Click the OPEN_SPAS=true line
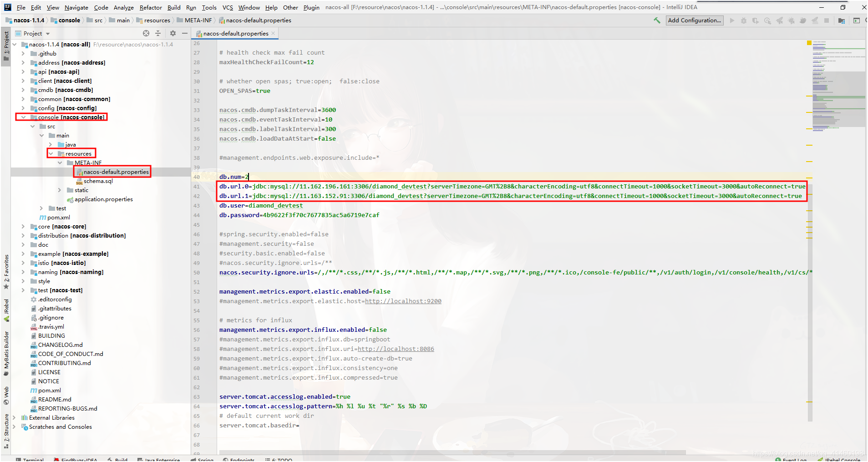 244,91
